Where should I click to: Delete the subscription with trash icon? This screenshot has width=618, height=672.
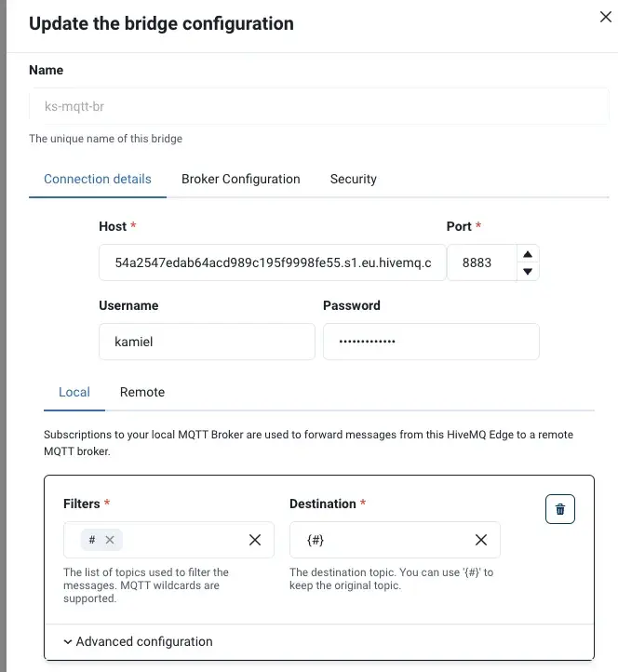(x=559, y=509)
